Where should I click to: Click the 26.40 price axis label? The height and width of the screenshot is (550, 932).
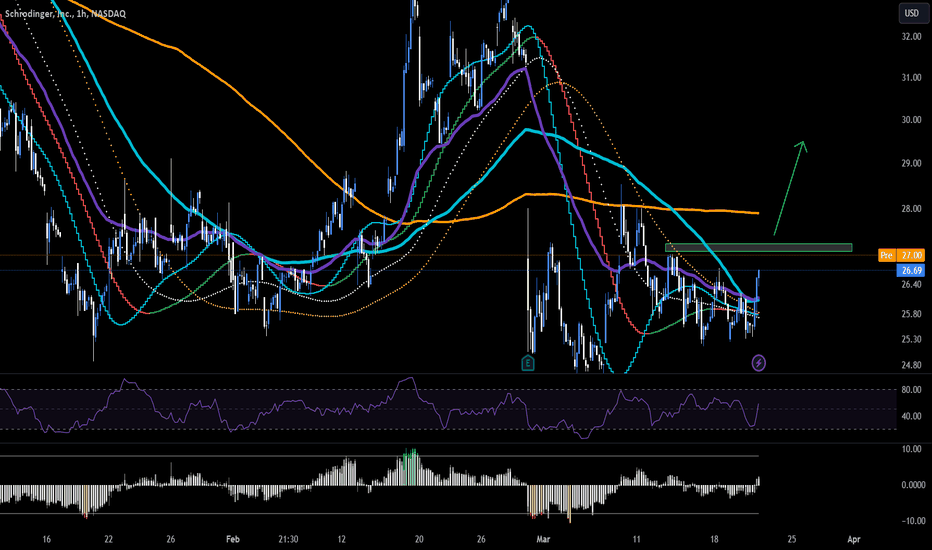[911, 285]
